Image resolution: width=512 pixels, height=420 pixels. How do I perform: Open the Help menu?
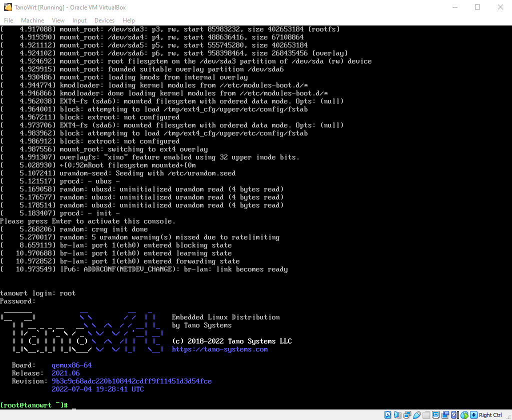point(128,20)
